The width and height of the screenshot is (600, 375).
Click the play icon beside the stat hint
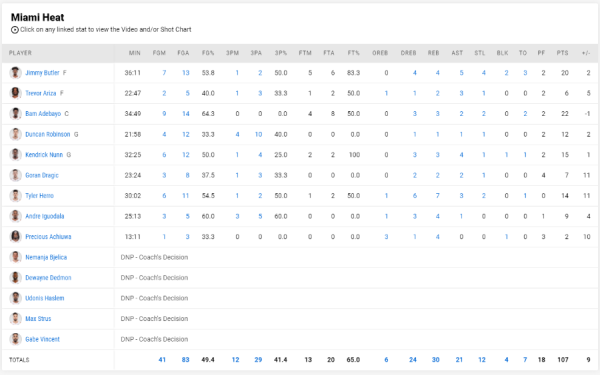tap(15, 30)
